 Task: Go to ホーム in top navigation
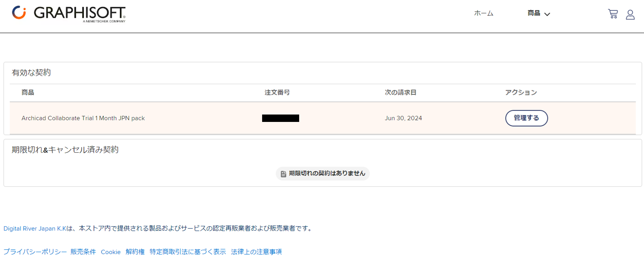click(x=484, y=13)
